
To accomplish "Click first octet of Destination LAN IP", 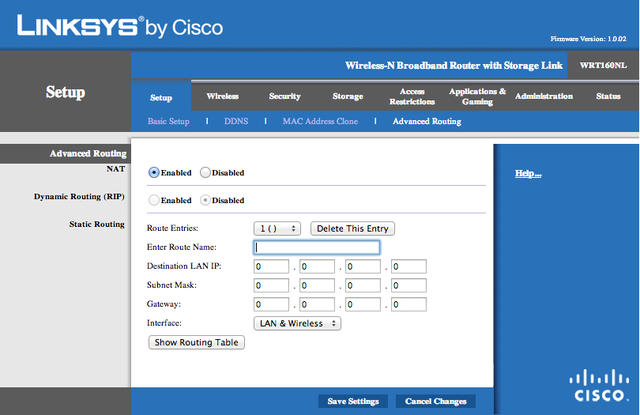I will 271,266.
